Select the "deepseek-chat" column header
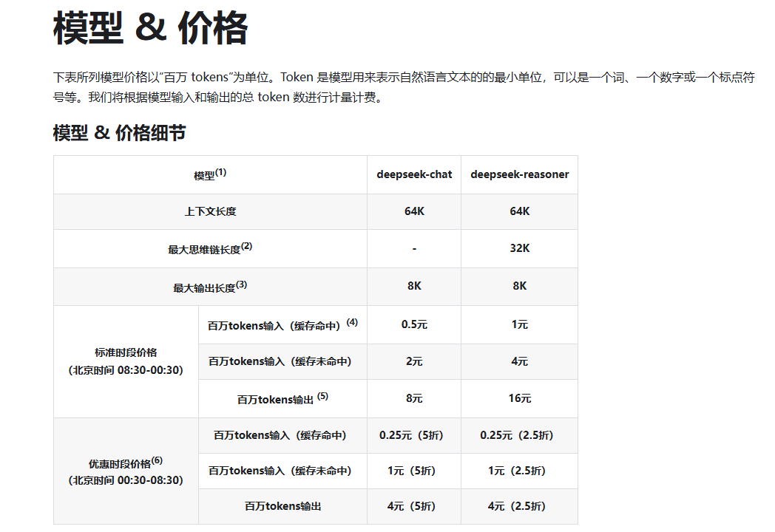This screenshot has width=775, height=532. pos(414,174)
